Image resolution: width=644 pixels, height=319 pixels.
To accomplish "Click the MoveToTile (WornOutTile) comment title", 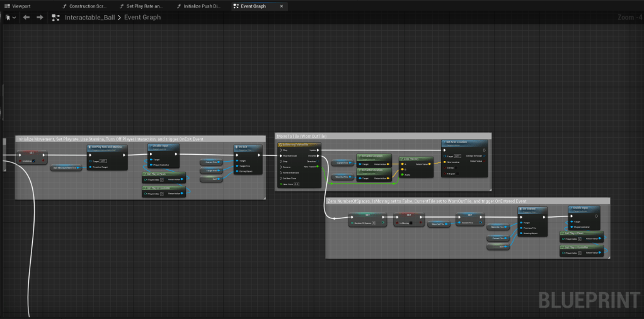I will click(302, 136).
